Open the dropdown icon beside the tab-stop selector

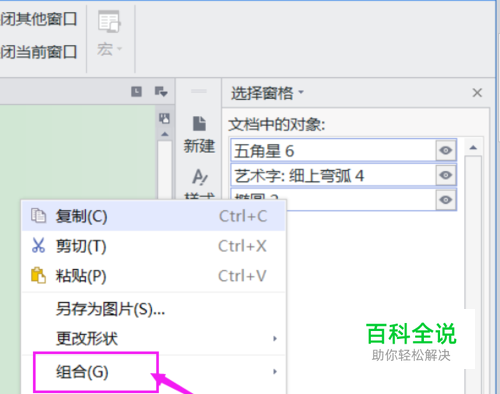(x=161, y=91)
